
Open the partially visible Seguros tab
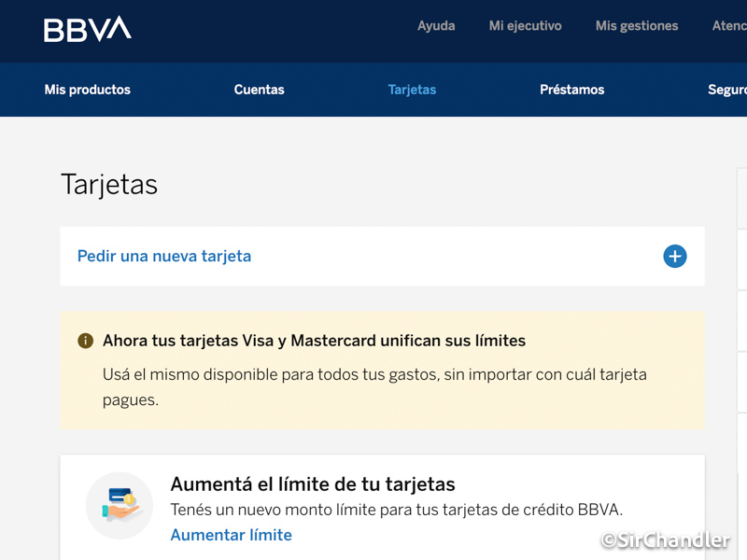tap(726, 90)
